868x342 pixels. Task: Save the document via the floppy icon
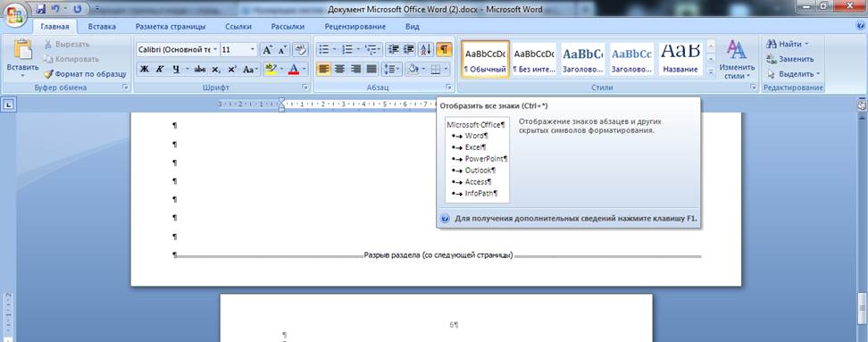click(40, 10)
